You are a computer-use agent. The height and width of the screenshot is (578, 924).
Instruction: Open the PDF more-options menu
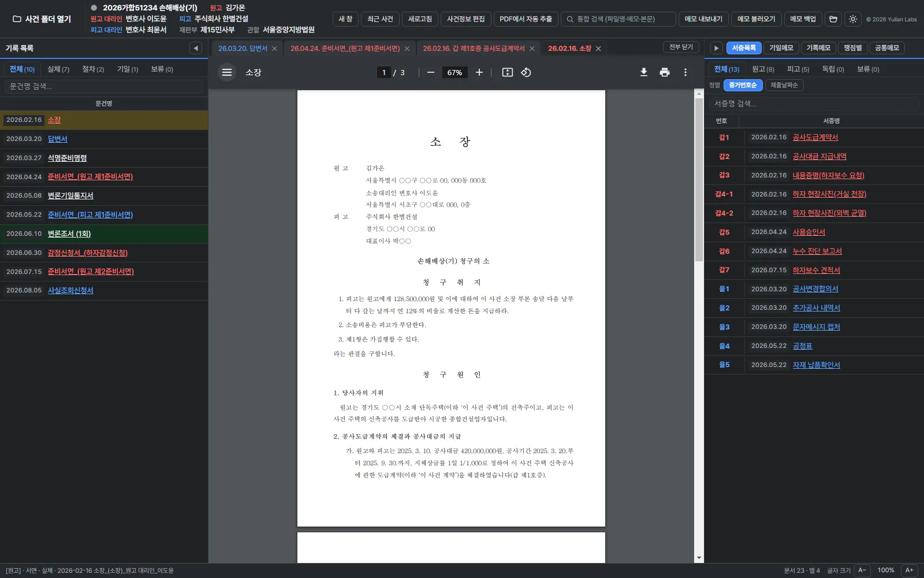click(x=685, y=72)
